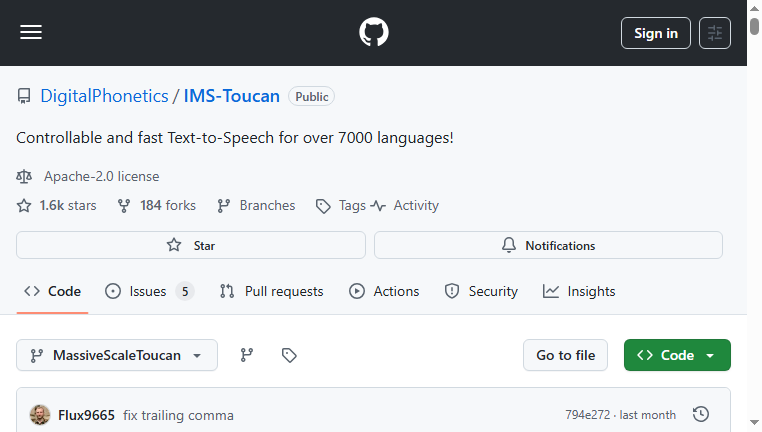762x432 pixels.
Task: Click the page's vertical scrollbar thumb
Action: (x=754, y=26)
